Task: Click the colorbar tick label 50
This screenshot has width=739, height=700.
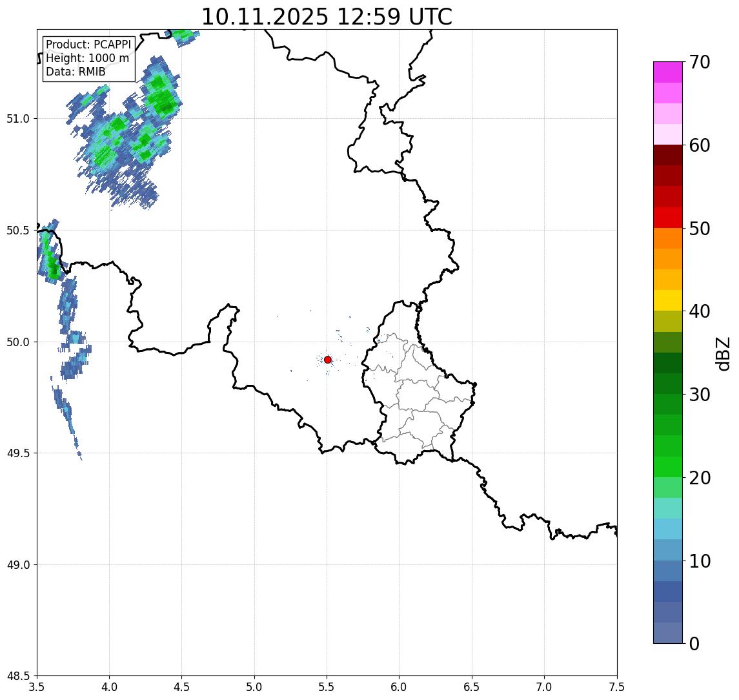Action: 700,229
